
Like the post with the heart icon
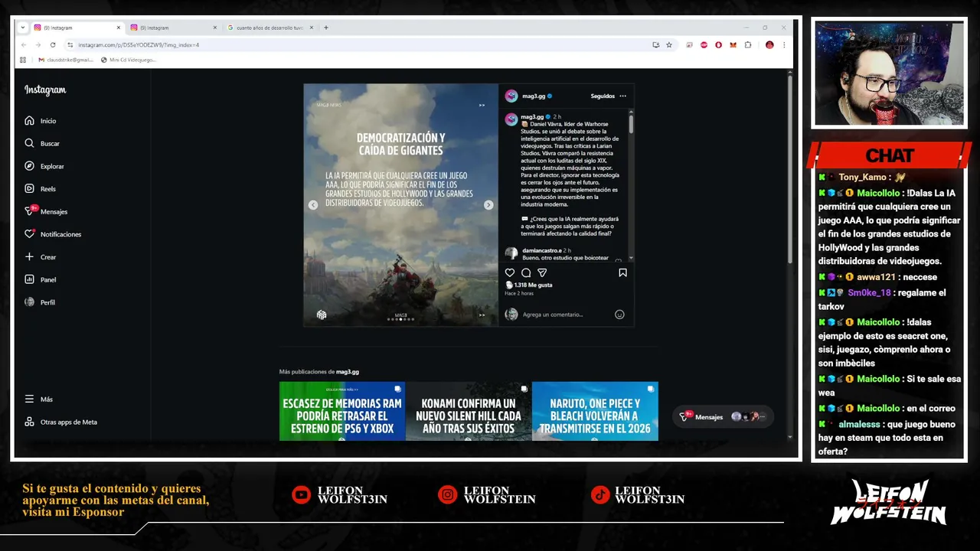pyautogui.click(x=510, y=272)
